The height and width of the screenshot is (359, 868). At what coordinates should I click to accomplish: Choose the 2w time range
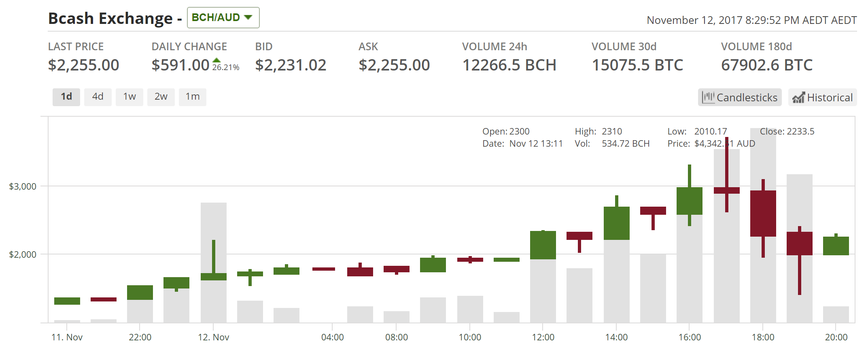click(161, 97)
